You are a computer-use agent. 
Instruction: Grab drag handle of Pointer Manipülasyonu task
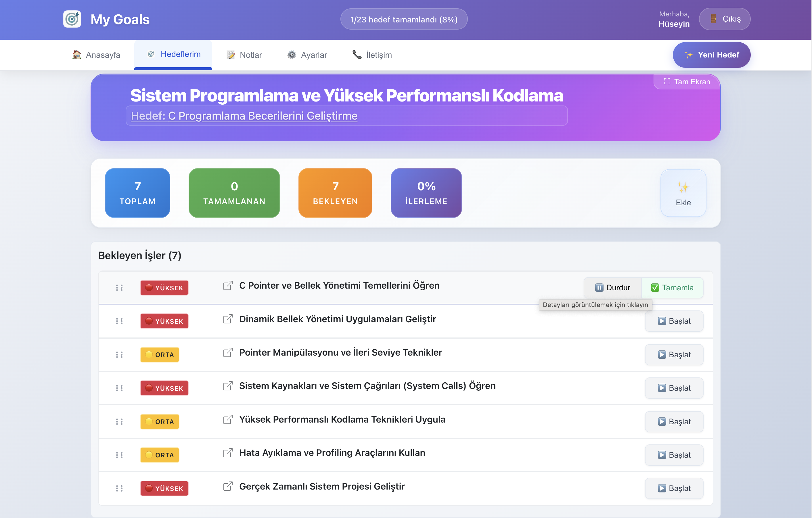[x=119, y=354]
